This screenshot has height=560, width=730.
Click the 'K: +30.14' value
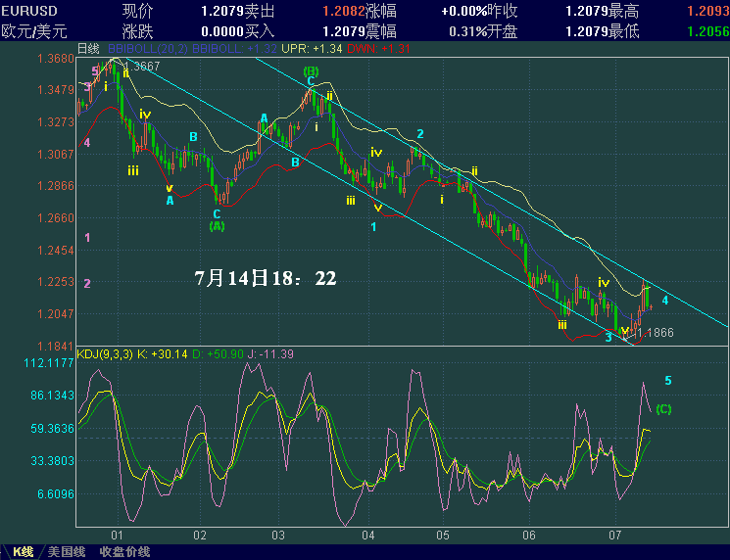click(x=162, y=354)
